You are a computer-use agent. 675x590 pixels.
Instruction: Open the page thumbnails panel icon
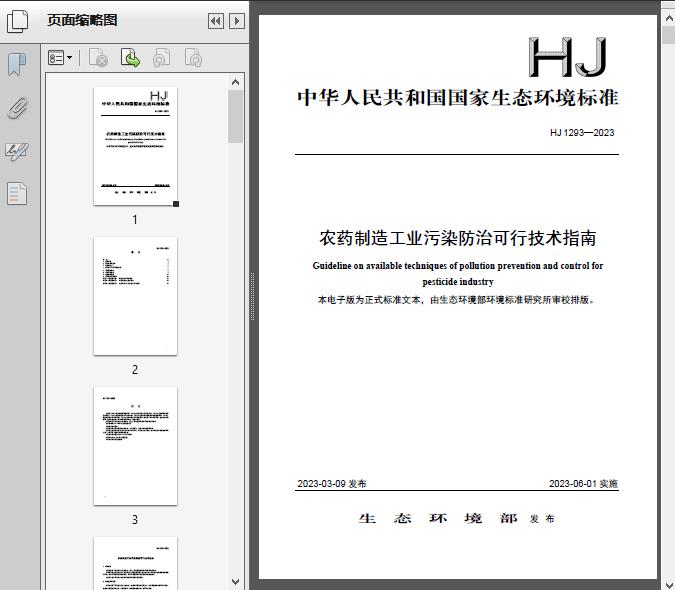coord(18,21)
